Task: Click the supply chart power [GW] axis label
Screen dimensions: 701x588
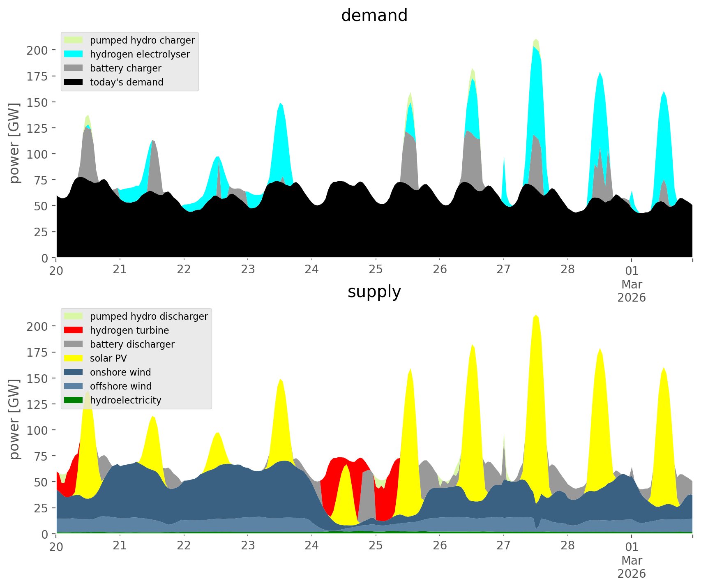Action: click(x=14, y=419)
